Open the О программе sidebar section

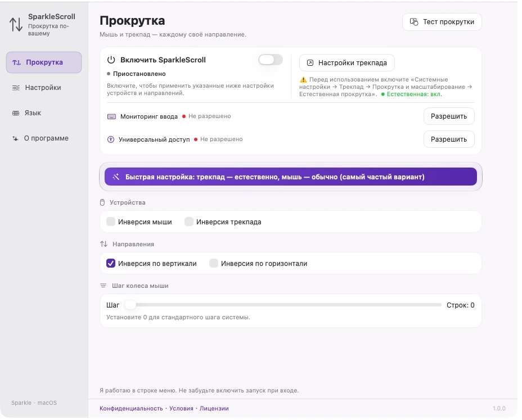pyautogui.click(x=44, y=138)
